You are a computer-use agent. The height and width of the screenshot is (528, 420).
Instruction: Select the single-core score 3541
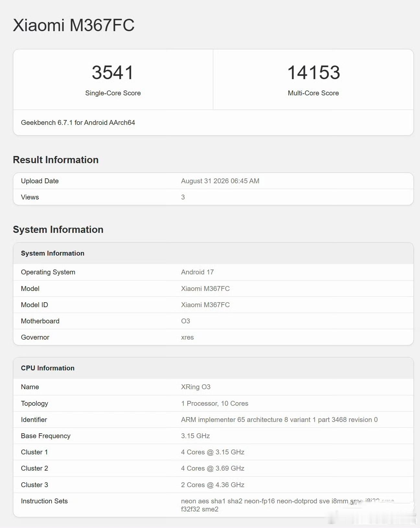pyautogui.click(x=113, y=72)
